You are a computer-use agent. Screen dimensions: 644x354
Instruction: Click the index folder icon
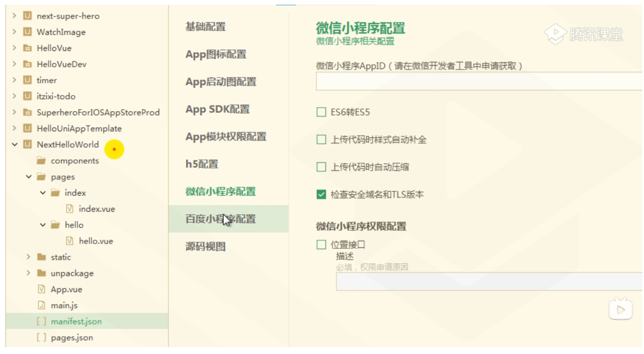(x=55, y=193)
